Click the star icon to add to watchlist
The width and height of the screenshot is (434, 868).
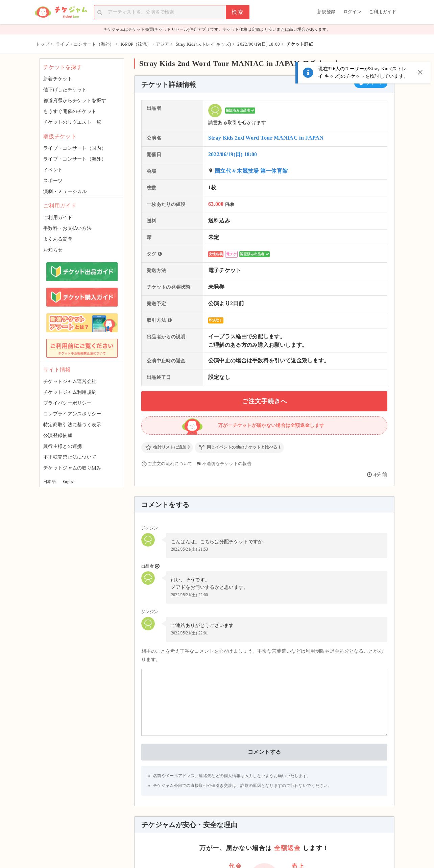tap(148, 448)
